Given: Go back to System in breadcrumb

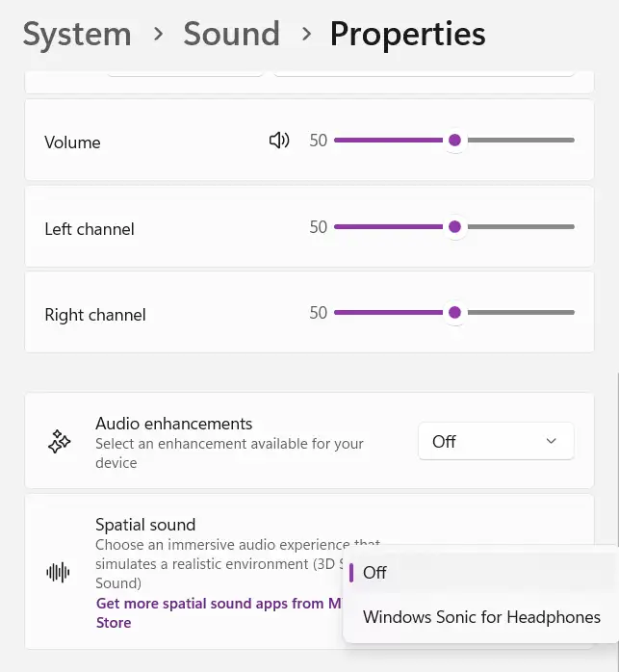Looking at the screenshot, I should pyautogui.click(x=77, y=35).
